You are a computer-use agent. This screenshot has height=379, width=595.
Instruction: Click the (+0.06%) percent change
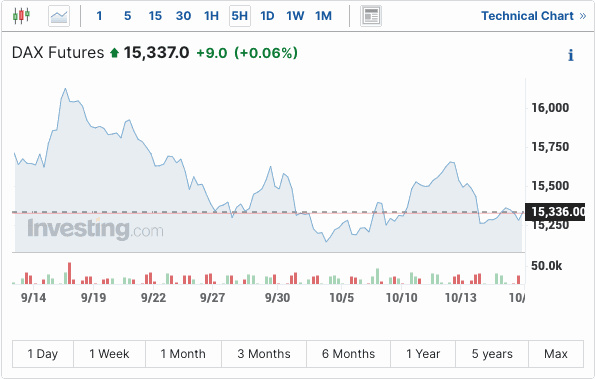(x=266, y=53)
